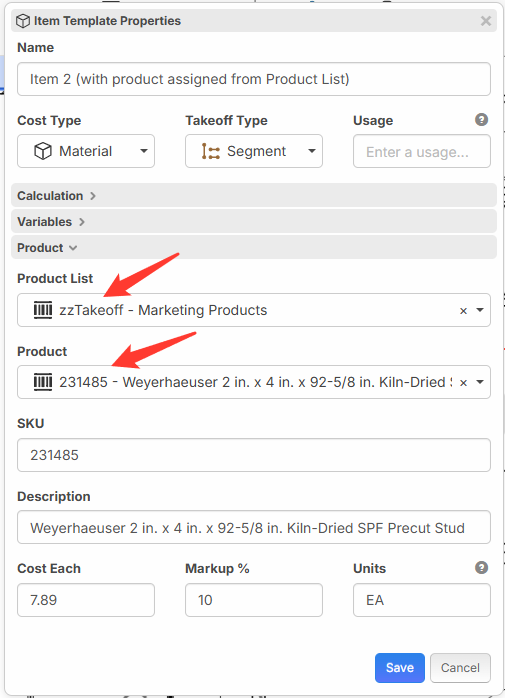
Task: Edit the Description input field
Action: pyautogui.click(x=254, y=528)
